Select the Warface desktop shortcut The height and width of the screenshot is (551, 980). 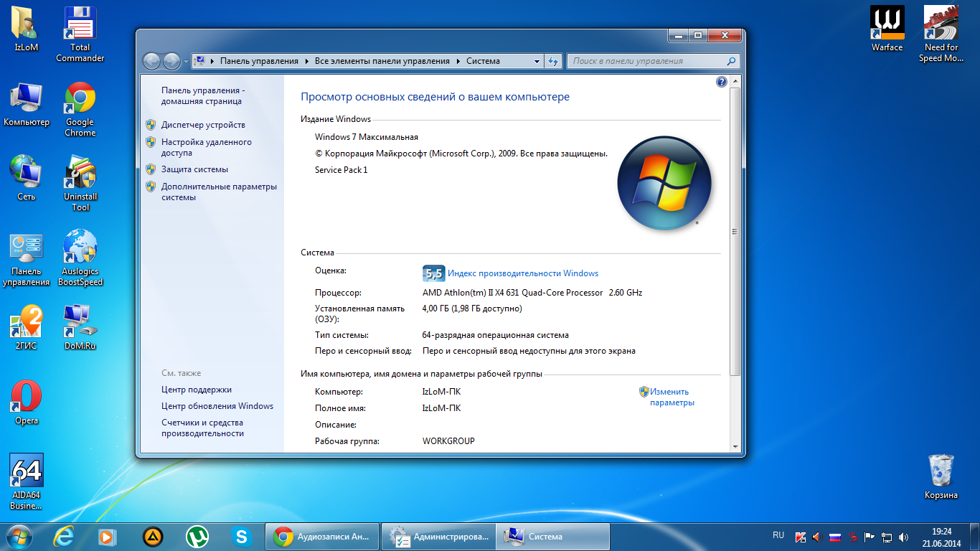(887, 29)
